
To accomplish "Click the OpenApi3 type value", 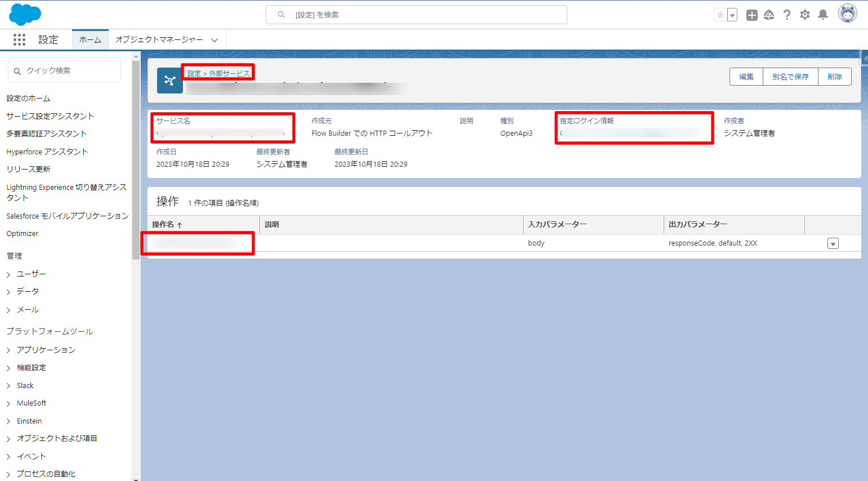I will pos(516,133).
